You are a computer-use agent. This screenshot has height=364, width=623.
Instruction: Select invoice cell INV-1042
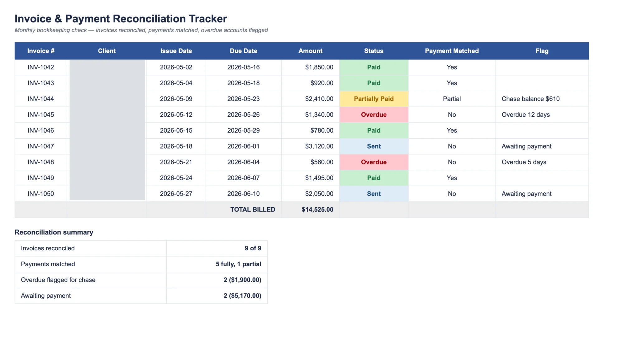tap(41, 67)
